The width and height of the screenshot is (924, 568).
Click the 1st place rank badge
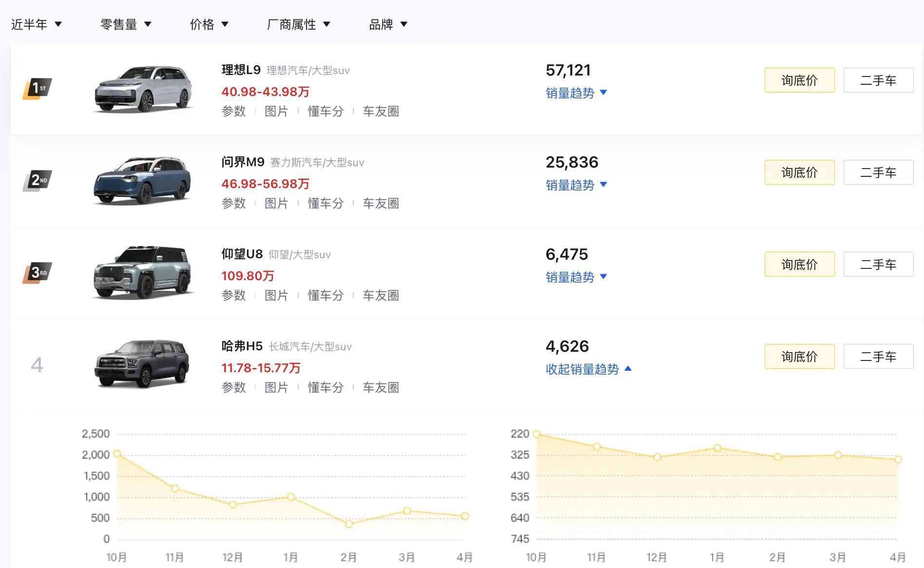(x=37, y=89)
